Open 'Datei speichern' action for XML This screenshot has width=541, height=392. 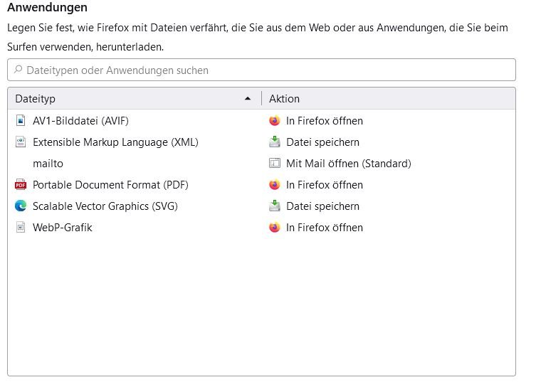pos(389,142)
